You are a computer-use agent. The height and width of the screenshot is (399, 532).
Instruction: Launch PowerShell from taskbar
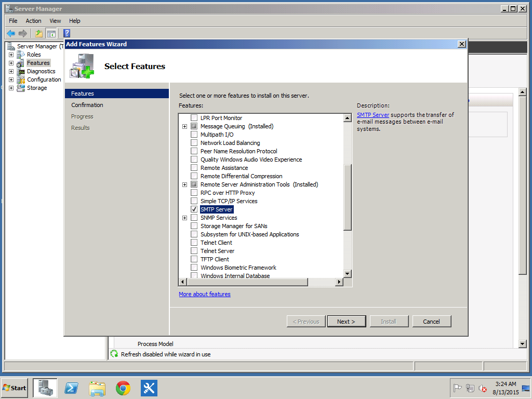pyautogui.click(x=71, y=388)
